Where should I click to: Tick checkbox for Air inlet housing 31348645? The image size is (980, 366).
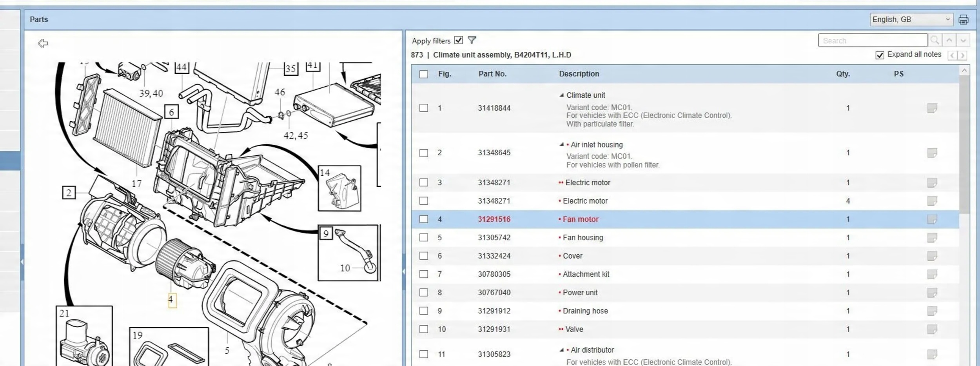424,153
